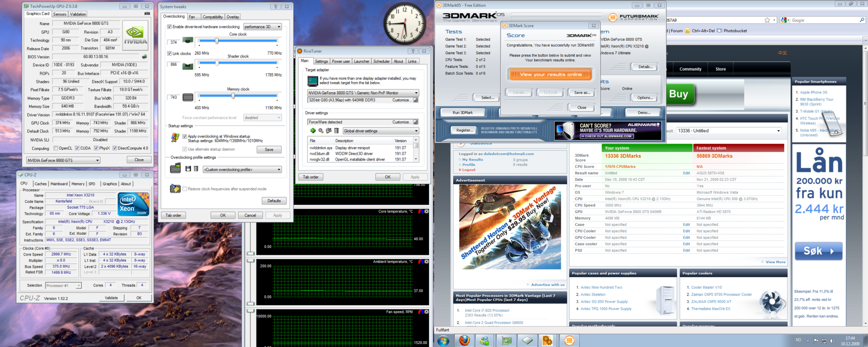
Task: Click Customize triangle icon beside ForceWare detected
Action: click(x=416, y=122)
